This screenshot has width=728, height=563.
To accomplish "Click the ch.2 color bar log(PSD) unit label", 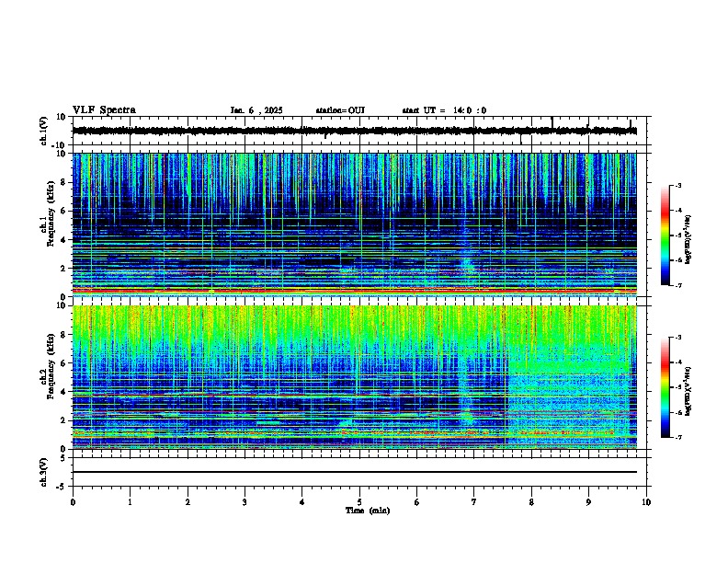I will click(688, 391).
